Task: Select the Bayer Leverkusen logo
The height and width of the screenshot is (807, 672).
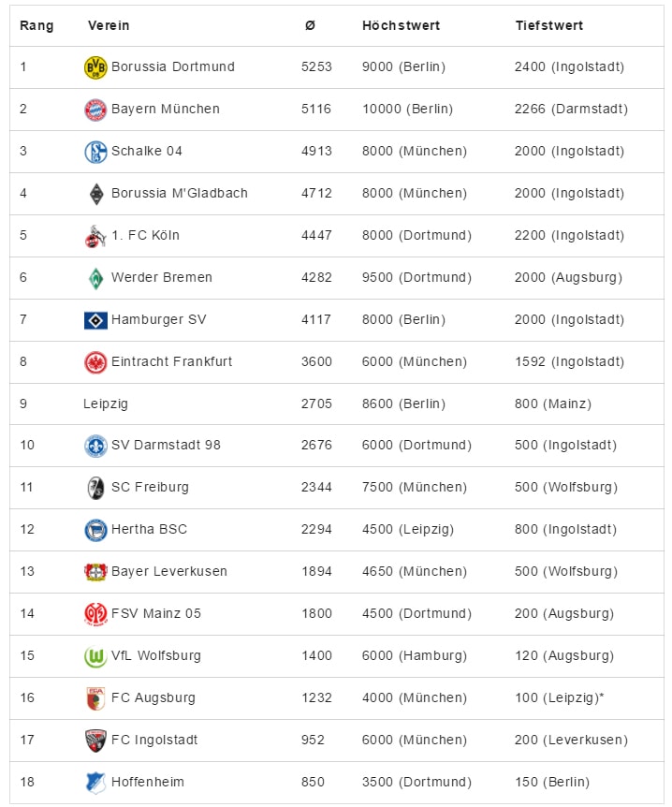Action: (95, 572)
